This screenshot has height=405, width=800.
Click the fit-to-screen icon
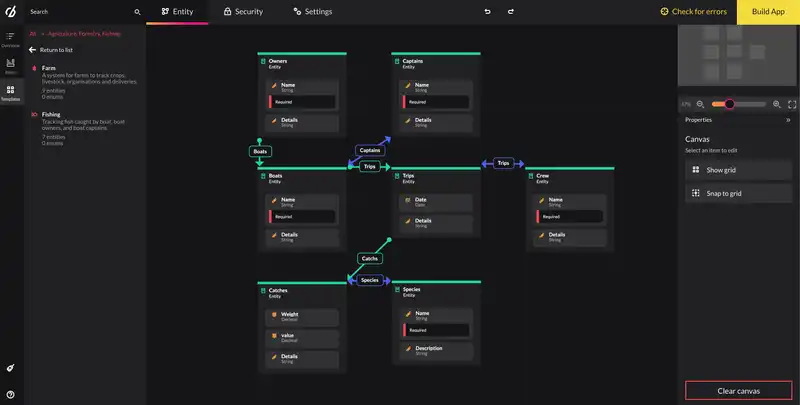point(792,104)
